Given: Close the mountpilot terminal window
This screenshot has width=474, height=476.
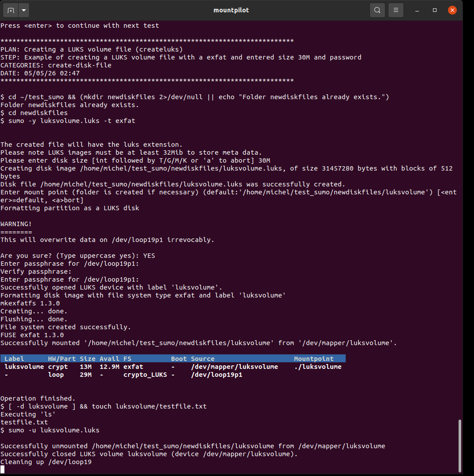Looking at the screenshot, I should [452, 10].
